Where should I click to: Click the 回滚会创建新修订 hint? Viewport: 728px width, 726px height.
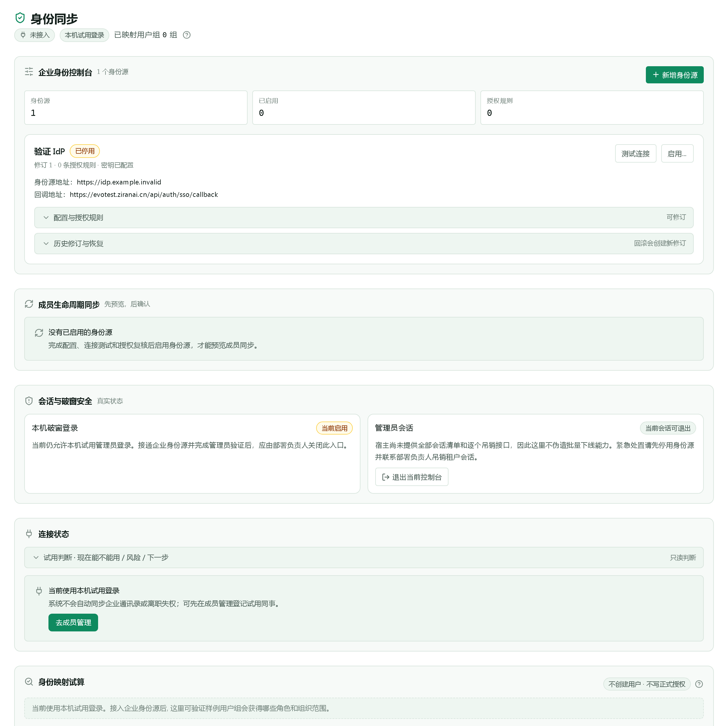coord(660,243)
